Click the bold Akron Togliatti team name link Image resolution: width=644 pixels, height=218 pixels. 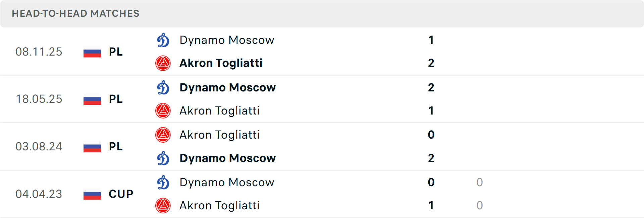pyautogui.click(x=221, y=63)
